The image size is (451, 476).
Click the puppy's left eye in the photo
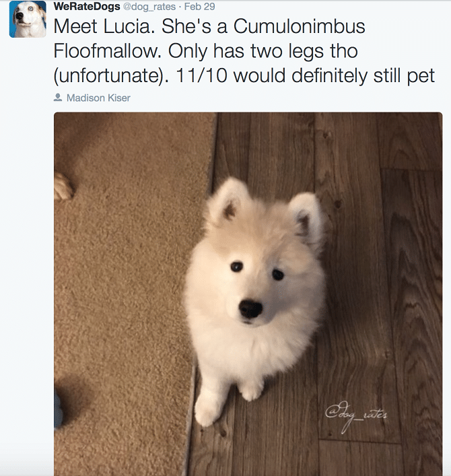(x=237, y=267)
